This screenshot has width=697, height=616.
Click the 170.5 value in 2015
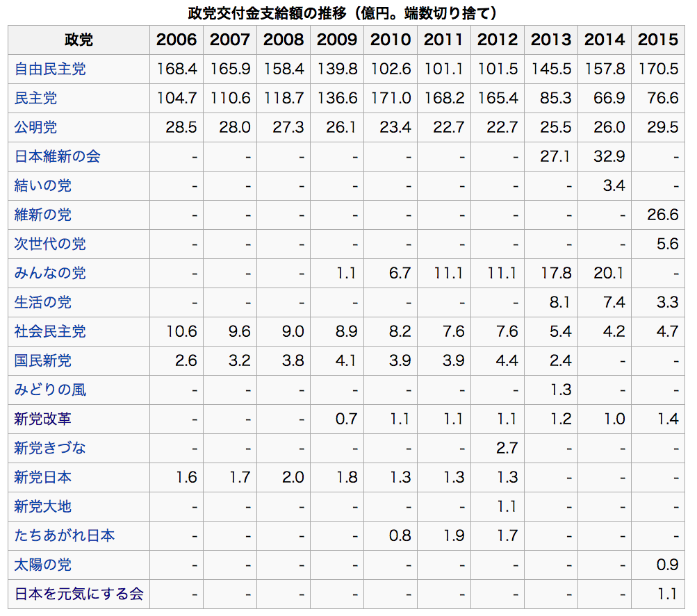(658, 69)
